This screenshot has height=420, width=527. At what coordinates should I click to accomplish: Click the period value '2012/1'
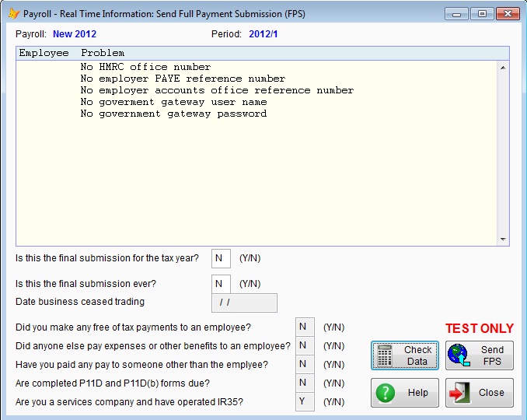[263, 34]
